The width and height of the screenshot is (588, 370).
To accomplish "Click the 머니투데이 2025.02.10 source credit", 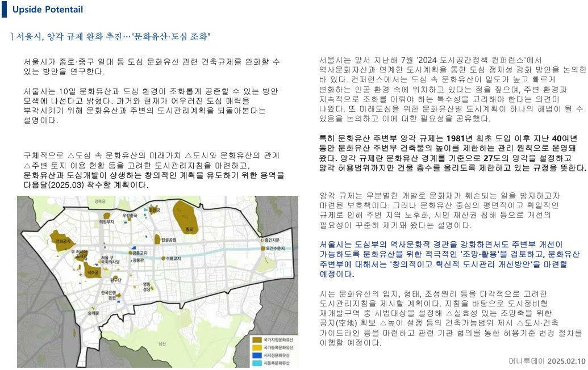I will (547, 361).
